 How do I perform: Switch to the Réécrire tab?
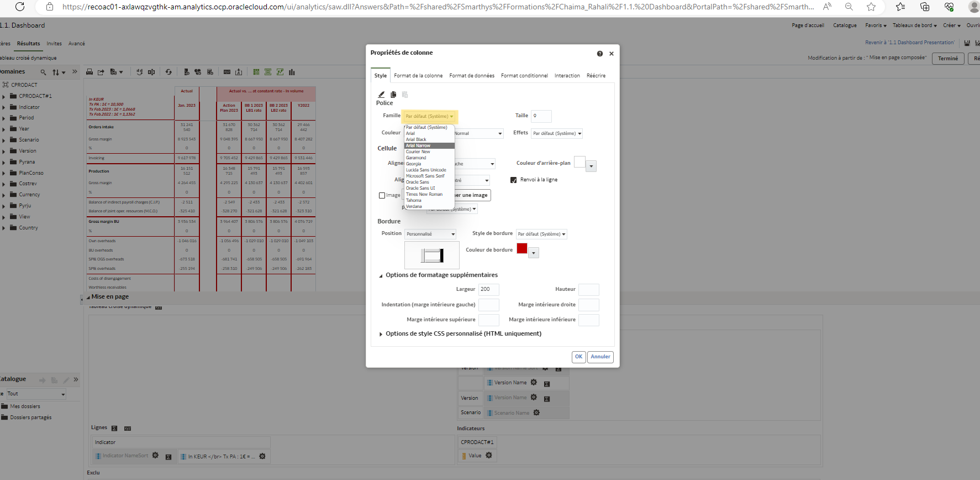click(596, 76)
